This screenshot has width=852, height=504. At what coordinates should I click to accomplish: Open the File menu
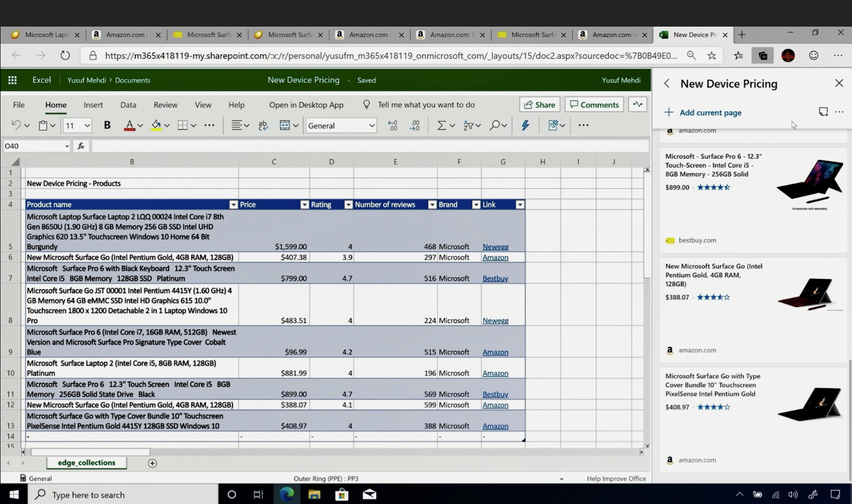click(19, 105)
